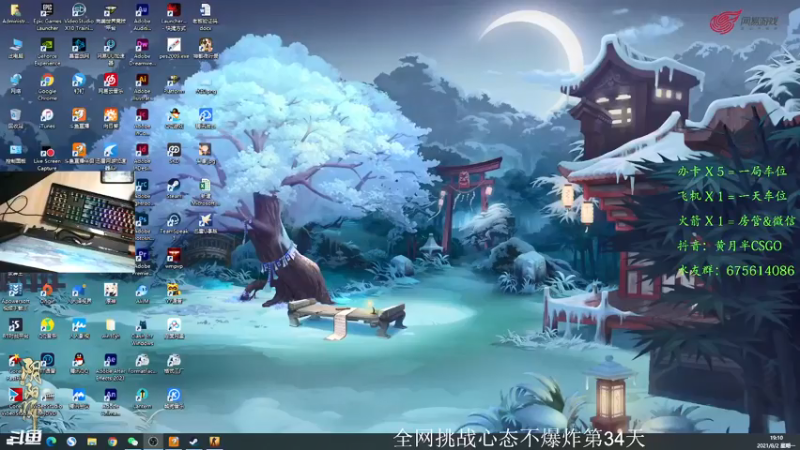Screen dimensions: 800x450
Task: Launch TeamSpeak 3 shortcut
Action: 173,224
